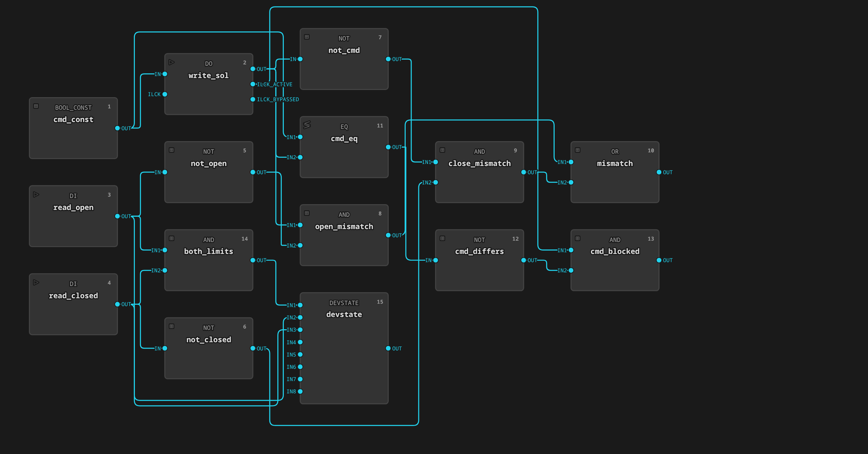868x454 pixels.
Task: Click the IN4 port of devstate
Action: [300, 342]
